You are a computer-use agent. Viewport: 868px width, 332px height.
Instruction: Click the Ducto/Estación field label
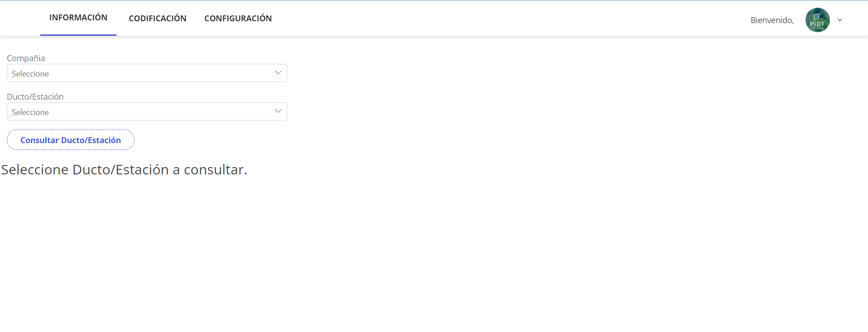tap(35, 97)
